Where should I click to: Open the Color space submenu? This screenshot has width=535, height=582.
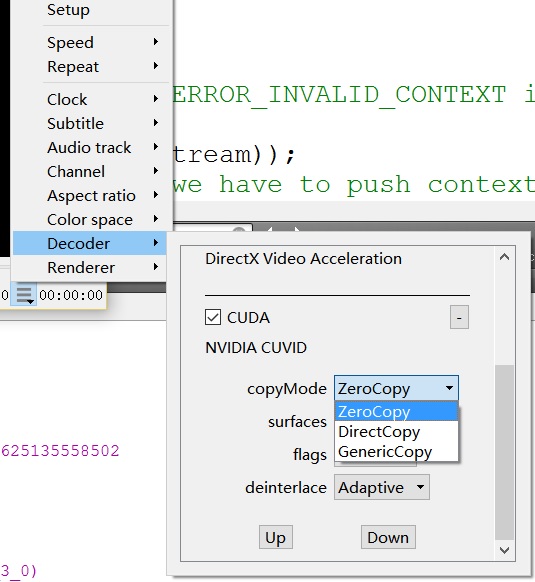point(89,219)
